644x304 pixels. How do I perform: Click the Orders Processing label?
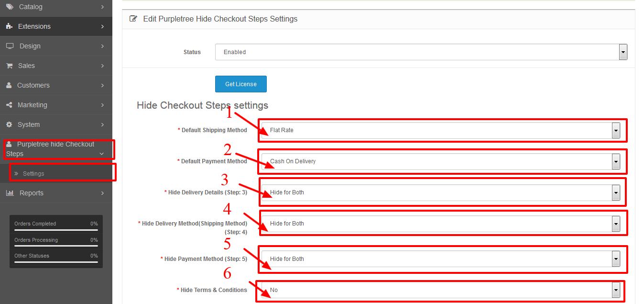click(36, 240)
